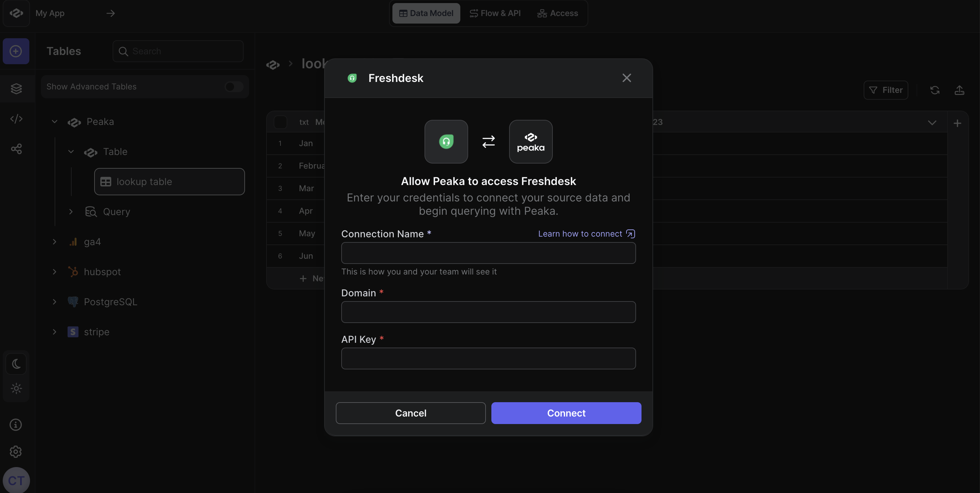Expand the stripe catalog
Viewport: 980px width, 493px height.
coord(54,332)
